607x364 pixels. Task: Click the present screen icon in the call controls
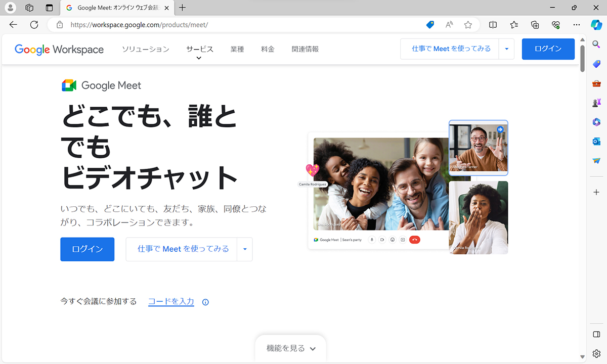402,240
